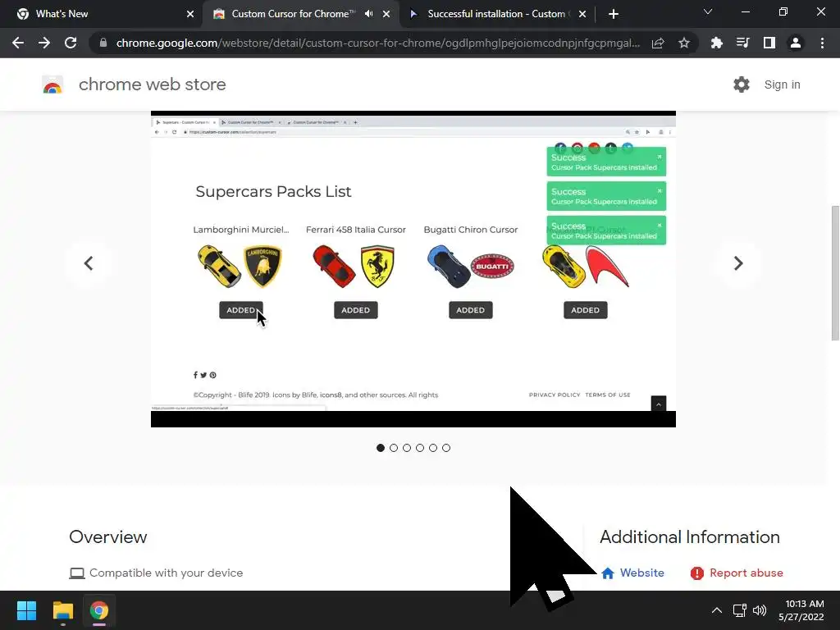Close the Successful installation tab
This screenshot has height=630, width=840.
pos(582,14)
